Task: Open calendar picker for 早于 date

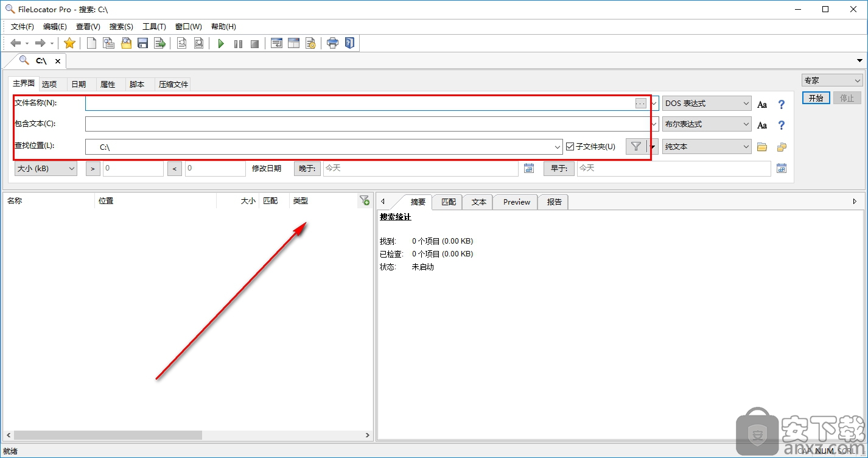Action: click(x=782, y=168)
